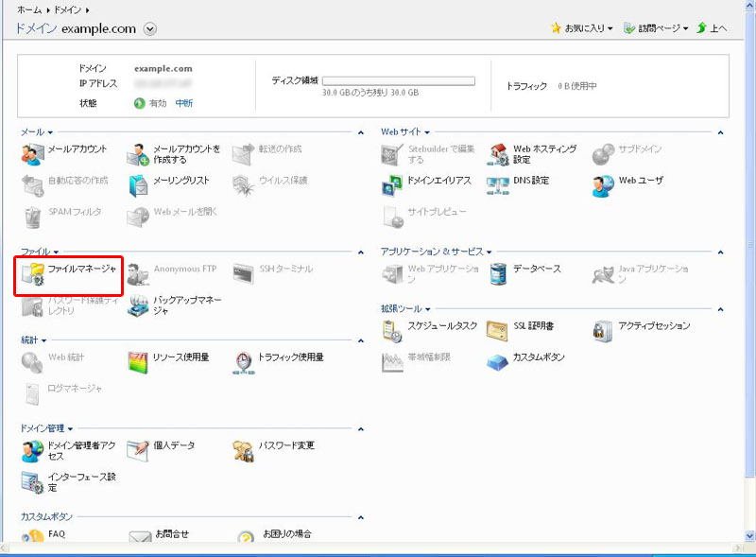756x557 pixels.
Task: Open the Web ホスティング設定 icon
Action: pyautogui.click(x=498, y=154)
